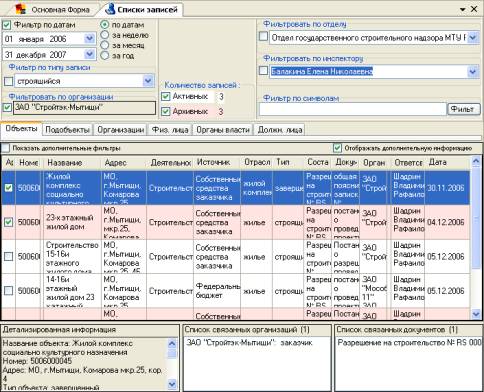The width and height of the screenshot is (484, 392).
Task: Check the 14-16и этажный жилой дом row checkbox
Action: click(x=8, y=291)
